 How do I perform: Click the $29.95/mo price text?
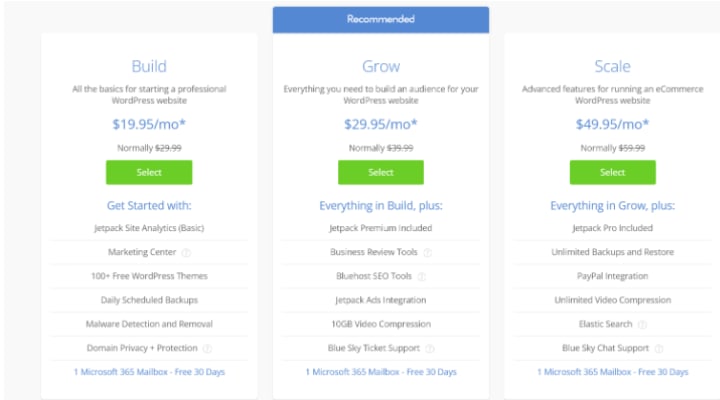pos(381,124)
